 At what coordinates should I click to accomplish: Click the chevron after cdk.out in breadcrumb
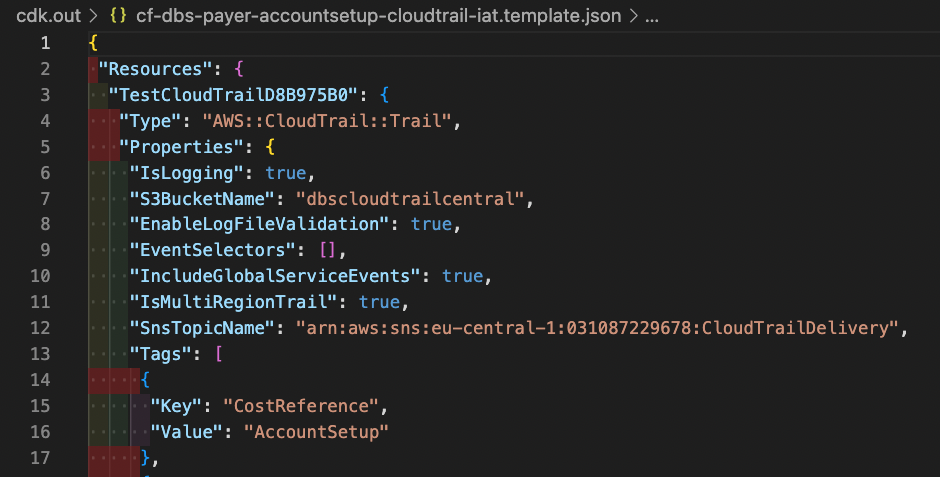pyautogui.click(x=94, y=16)
